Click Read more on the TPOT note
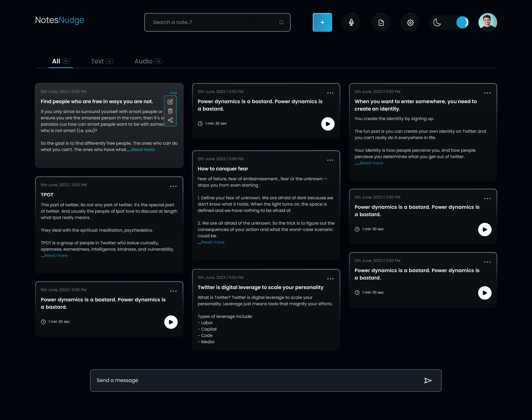 pyautogui.click(x=56, y=255)
